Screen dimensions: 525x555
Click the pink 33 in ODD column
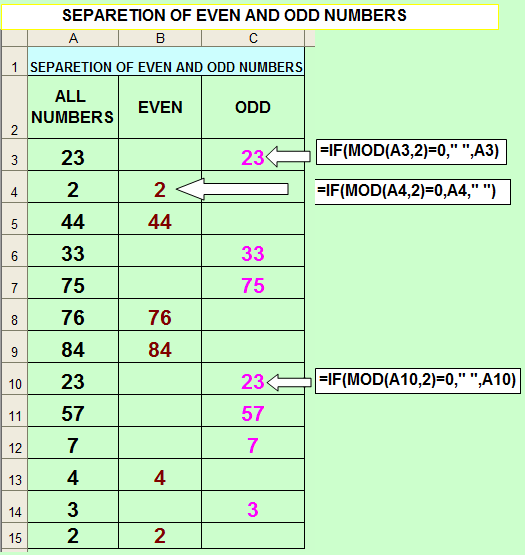coord(253,254)
